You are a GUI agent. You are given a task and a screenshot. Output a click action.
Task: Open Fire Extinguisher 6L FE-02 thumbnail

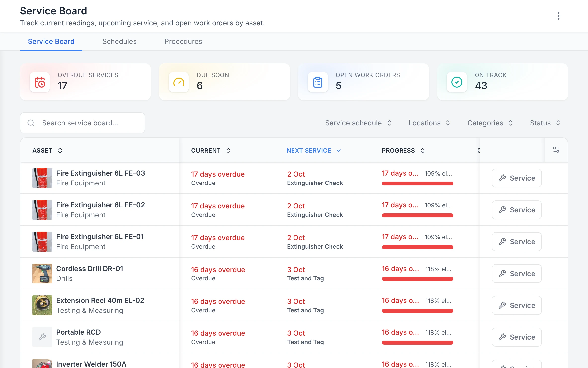click(x=42, y=210)
